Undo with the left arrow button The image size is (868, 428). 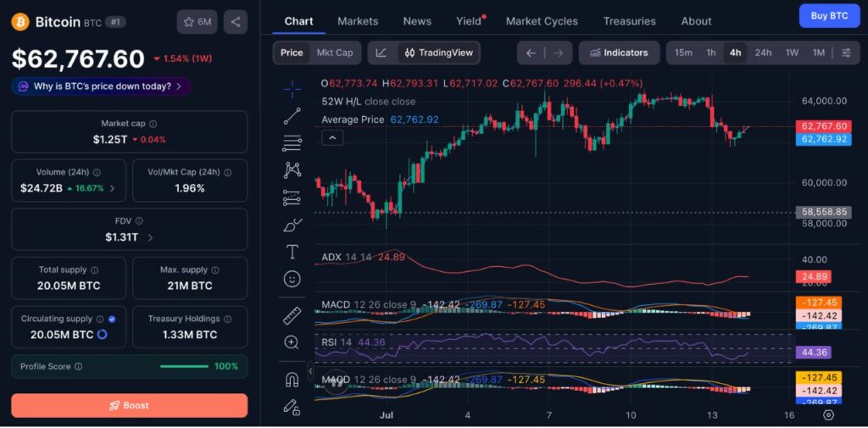pyautogui.click(x=531, y=53)
